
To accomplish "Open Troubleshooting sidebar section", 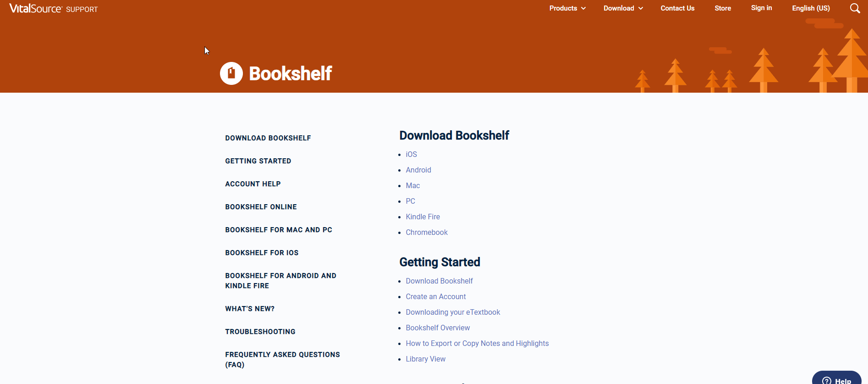I will [x=260, y=332].
